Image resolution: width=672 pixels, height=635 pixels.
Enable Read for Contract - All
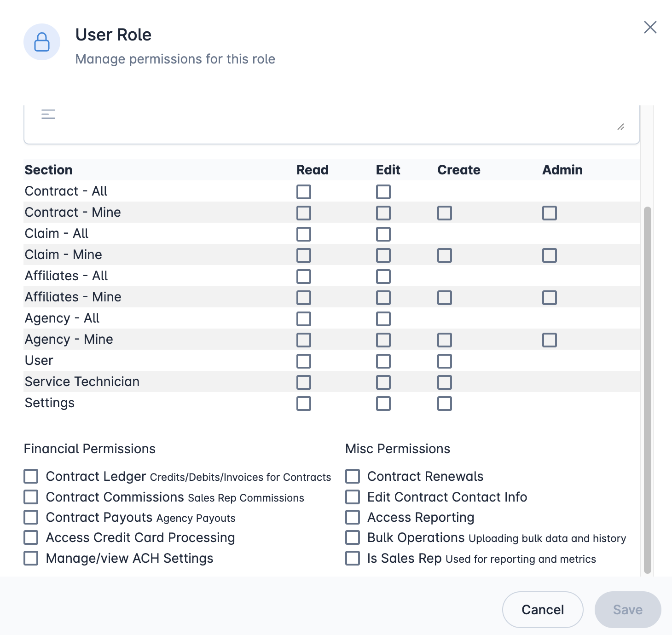point(304,192)
